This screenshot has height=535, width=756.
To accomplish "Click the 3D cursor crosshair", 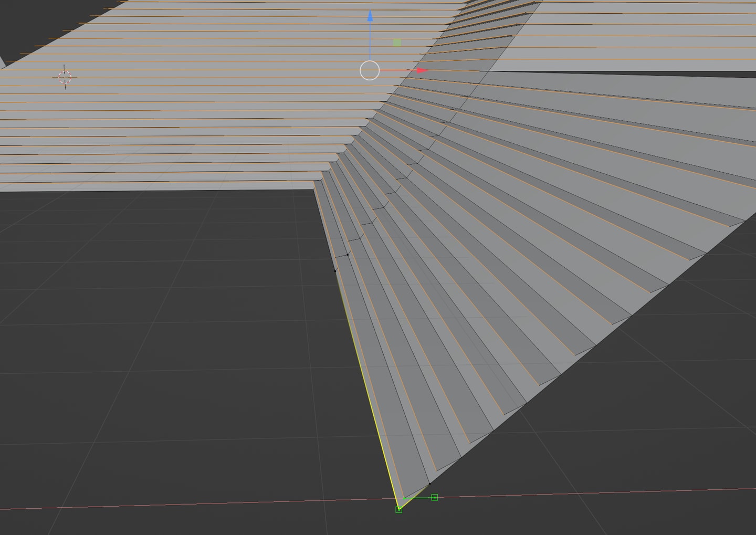I will coord(65,77).
